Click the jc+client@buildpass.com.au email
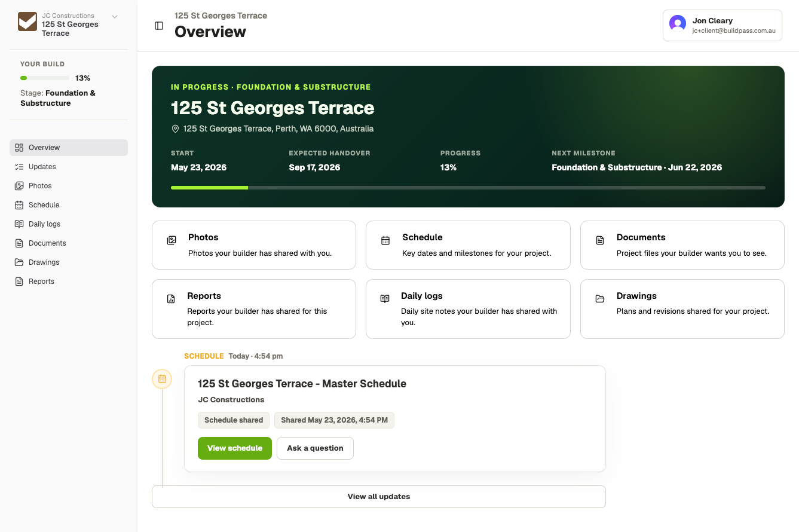Viewport: 799px width, 532px height. pos(734,30)
